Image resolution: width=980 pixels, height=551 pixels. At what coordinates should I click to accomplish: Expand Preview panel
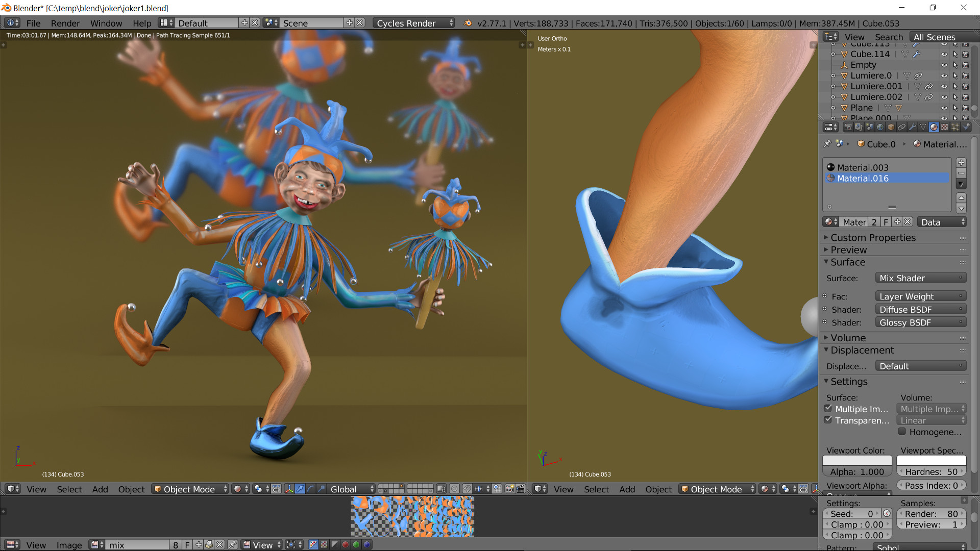(848, 249)
